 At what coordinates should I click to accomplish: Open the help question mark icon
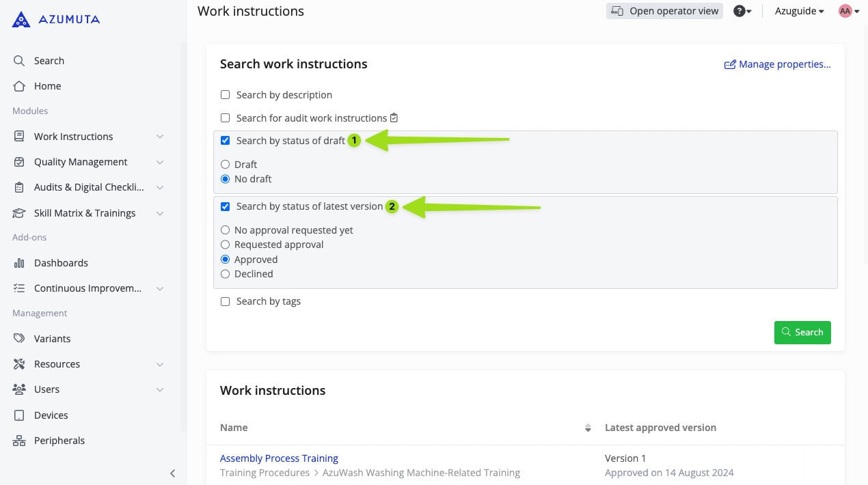[x=739, y=11]
